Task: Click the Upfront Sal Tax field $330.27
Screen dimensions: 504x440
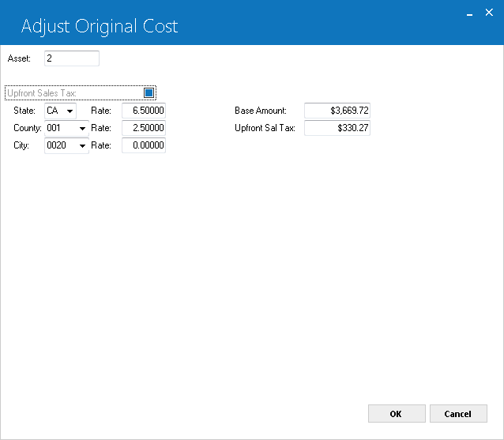Action: coord(337,128)
